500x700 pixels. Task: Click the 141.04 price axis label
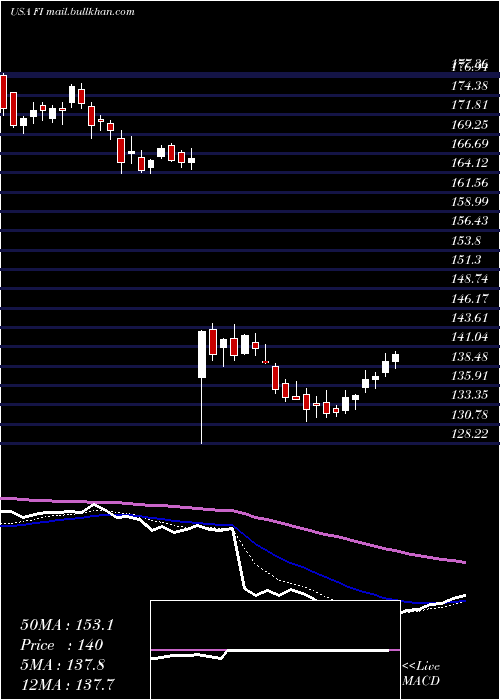click(470, 337)
